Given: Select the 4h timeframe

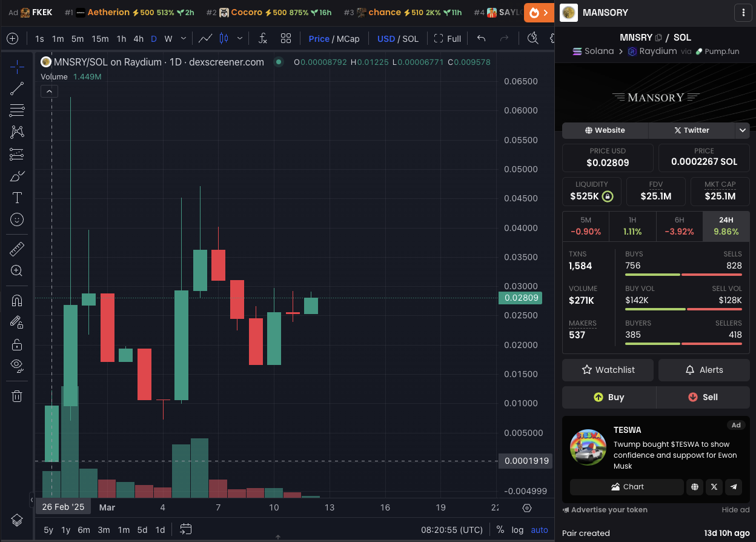Looking at the screenshot, I should click(x=139, y=38).
